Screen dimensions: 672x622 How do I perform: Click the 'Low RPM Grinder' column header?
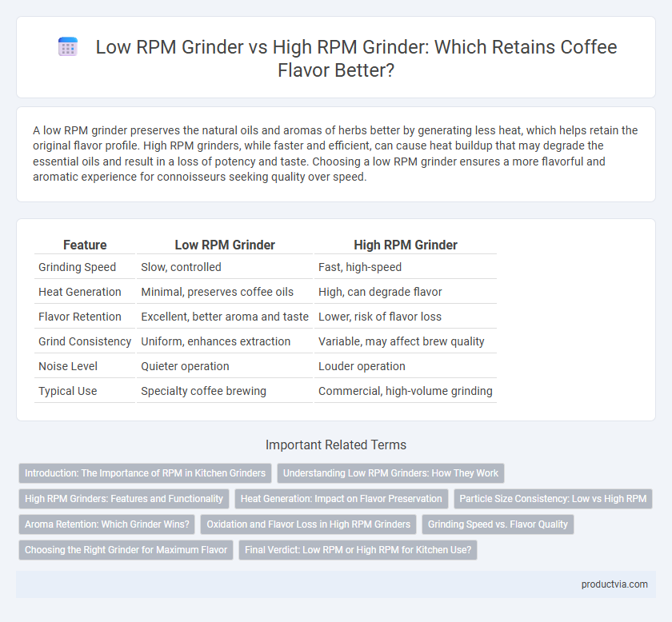point(225,245)
